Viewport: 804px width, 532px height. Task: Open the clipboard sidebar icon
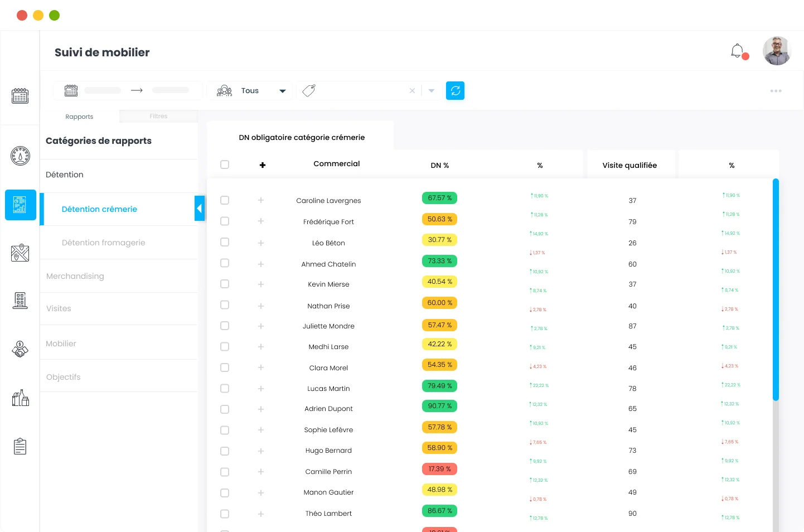pyautogui.click(x=20, y=446)
